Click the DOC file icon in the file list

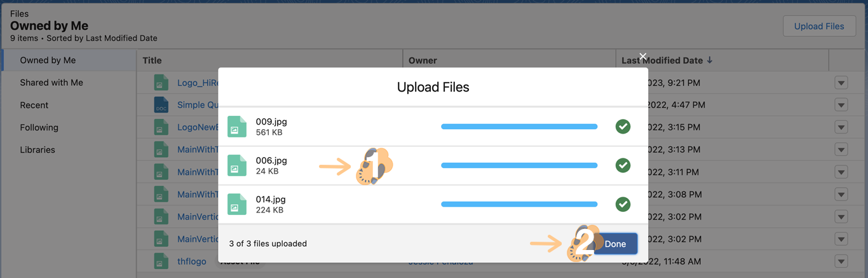pos(161,105)
